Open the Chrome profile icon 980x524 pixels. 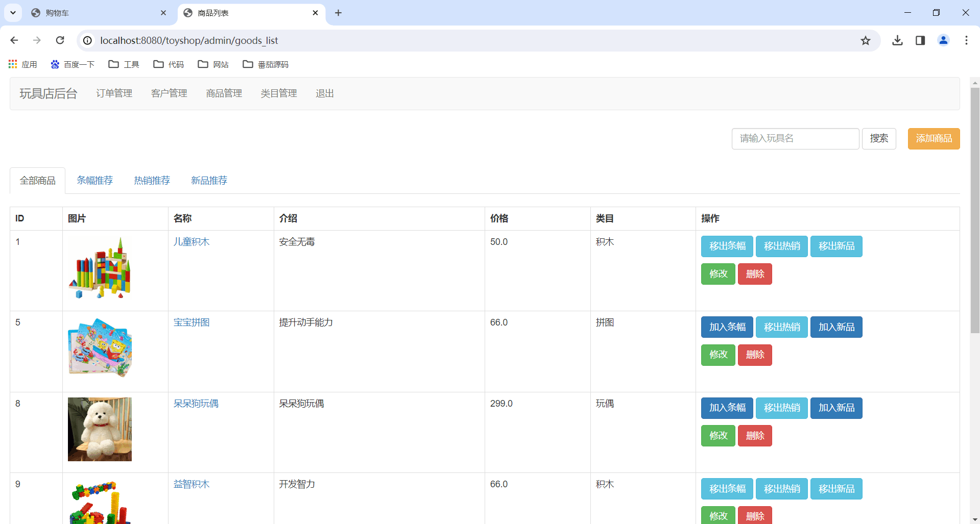pyautogui.click(x=943, y=40)
